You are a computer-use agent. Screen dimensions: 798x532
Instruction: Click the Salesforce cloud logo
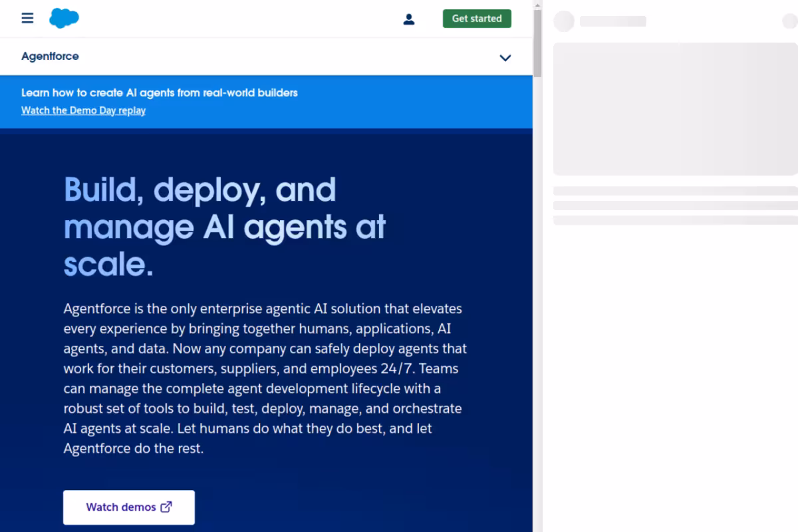coord(65,18)
